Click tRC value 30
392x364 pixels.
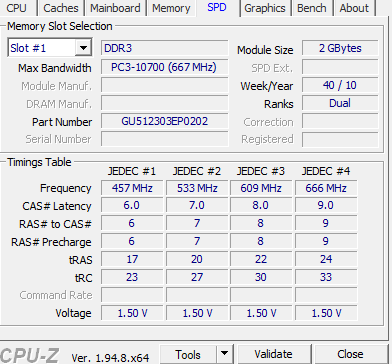pyautogui.click(x=261, y=277)
